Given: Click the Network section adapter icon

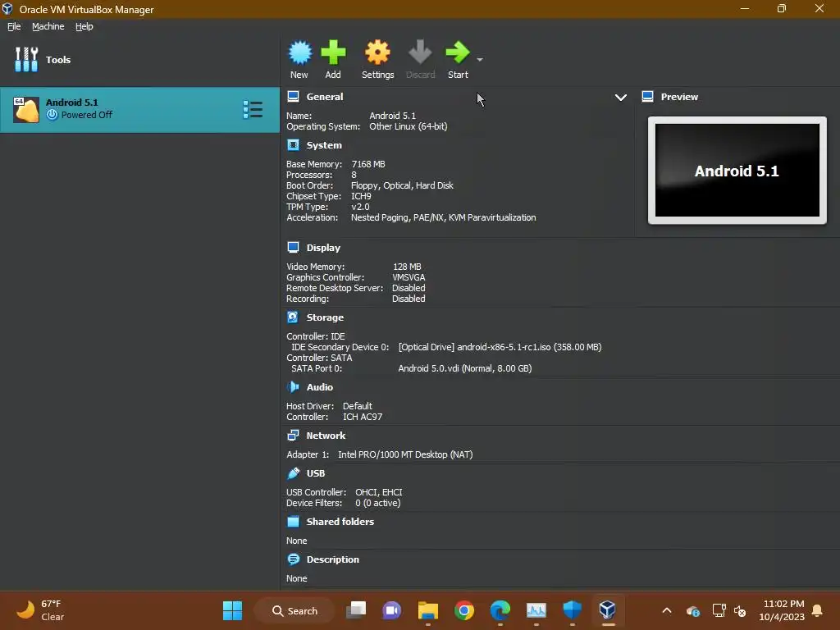Looking at the screenshot, I should (293, 435).
